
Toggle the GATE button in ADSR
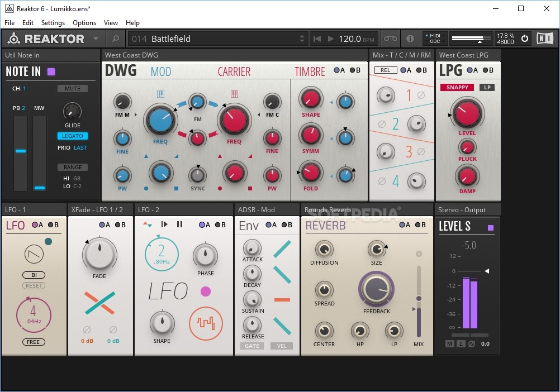point(252,346)
